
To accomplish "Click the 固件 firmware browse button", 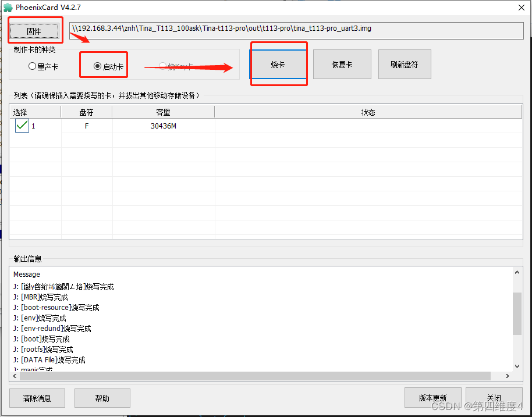I will 34,31.
